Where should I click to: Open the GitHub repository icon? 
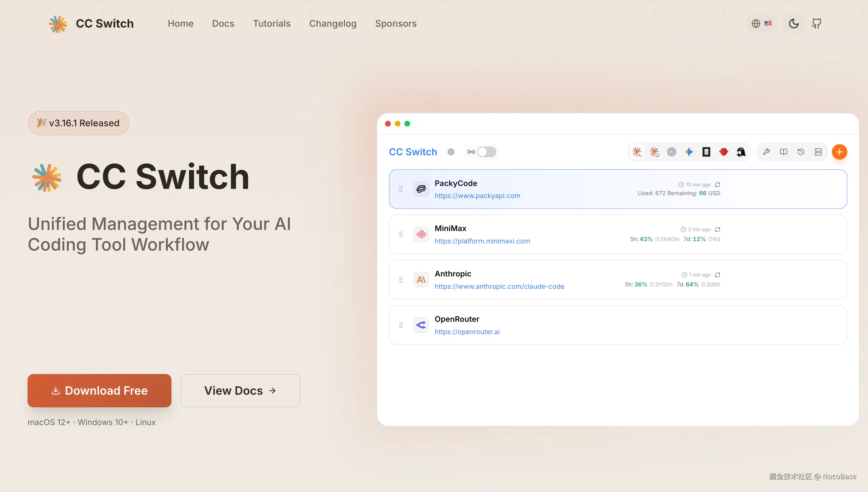click(816, 23)
